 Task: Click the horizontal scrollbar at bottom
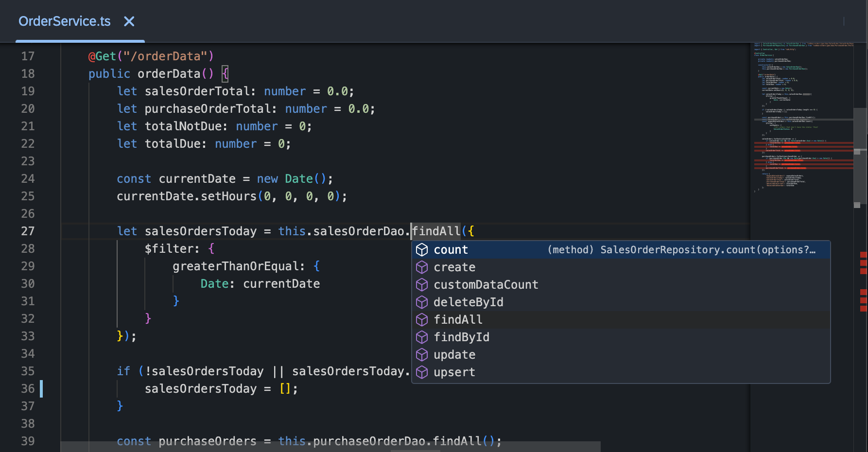330,447
